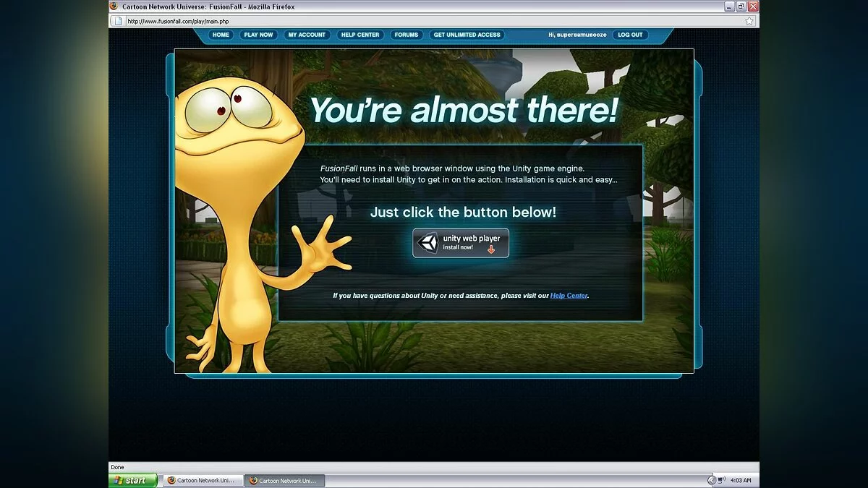The height and width of the screenshot is (488, 868).
Task: Click the page icon in the address bar
Action: [x=119, y=21]
